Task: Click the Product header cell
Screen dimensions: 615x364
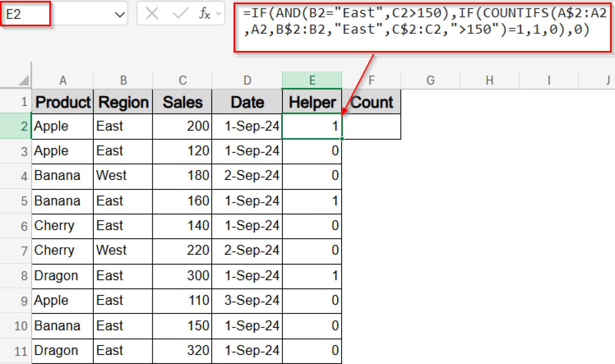Action: click(x=62, y=102)
